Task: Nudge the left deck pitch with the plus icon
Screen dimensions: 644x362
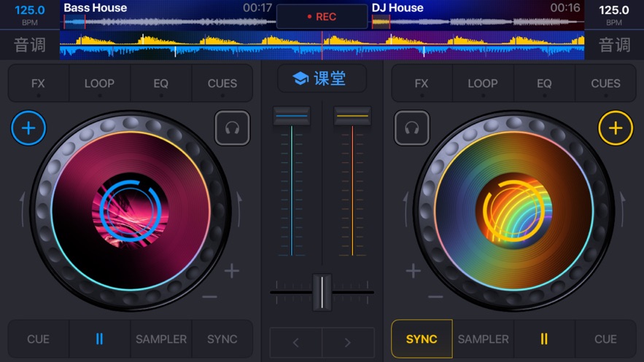Action: tap(232, 270)
